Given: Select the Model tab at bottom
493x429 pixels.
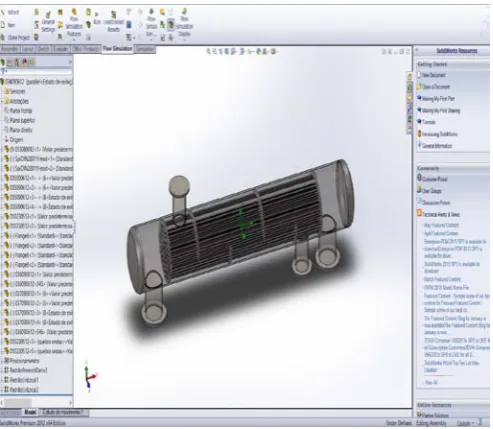Looking at the screenshot, I should (x=30, y=412).
